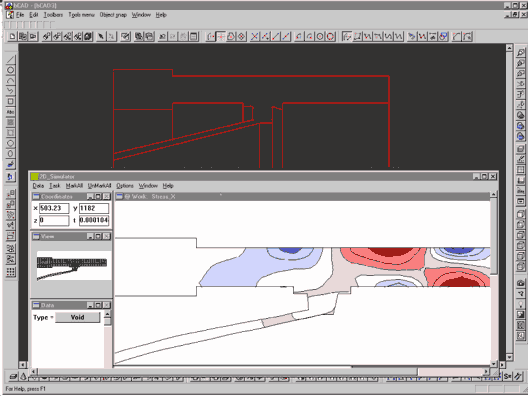This screenshot has width=528, height=396.
Task: Select the Line drawing tool
Action: tap(10, 60)
